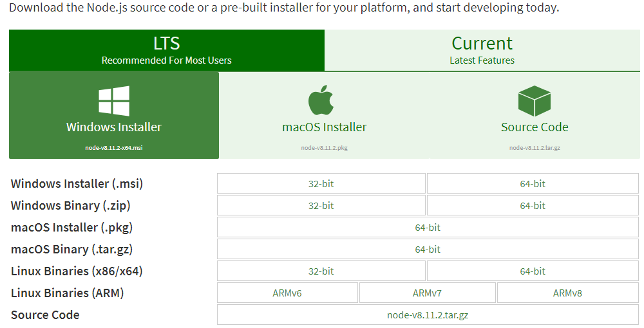Click the Recommended For Most Users subtitle
The width and height of the screenshot is (644, 328).
[167, 60]
